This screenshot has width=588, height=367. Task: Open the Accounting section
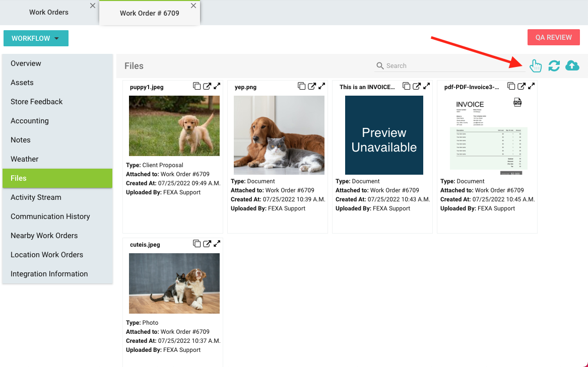pyautogui.click(x=30, y=121)
